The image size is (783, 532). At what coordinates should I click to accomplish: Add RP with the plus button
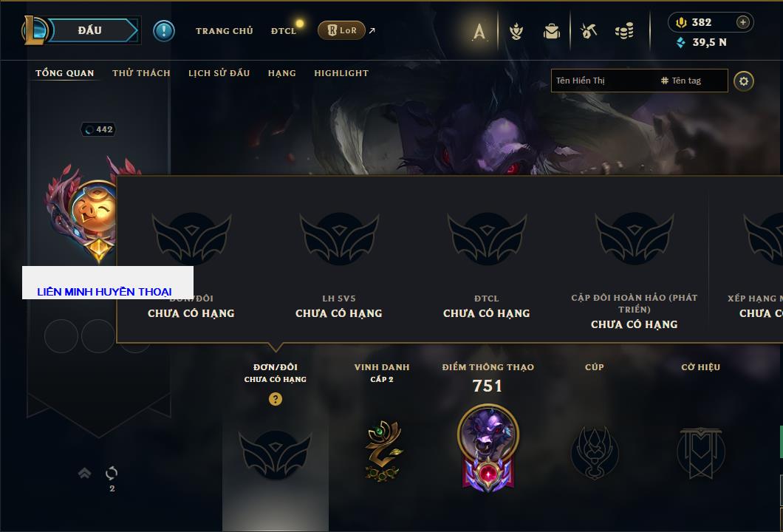coord(743,22)
